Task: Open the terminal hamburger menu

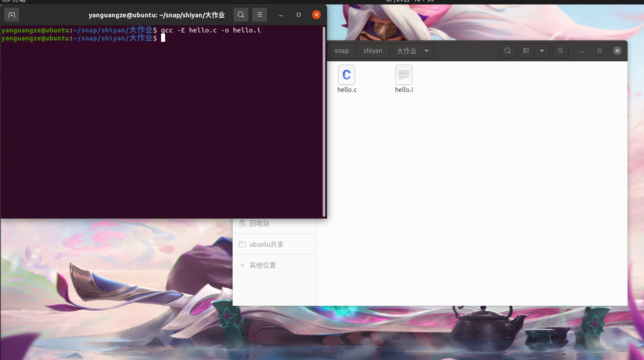Action: click(259, 14)
